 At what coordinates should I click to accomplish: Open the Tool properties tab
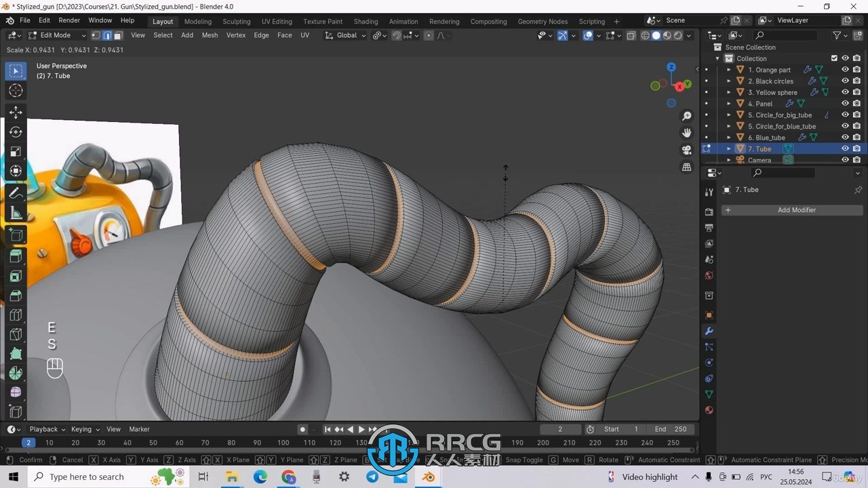(709, 192)
